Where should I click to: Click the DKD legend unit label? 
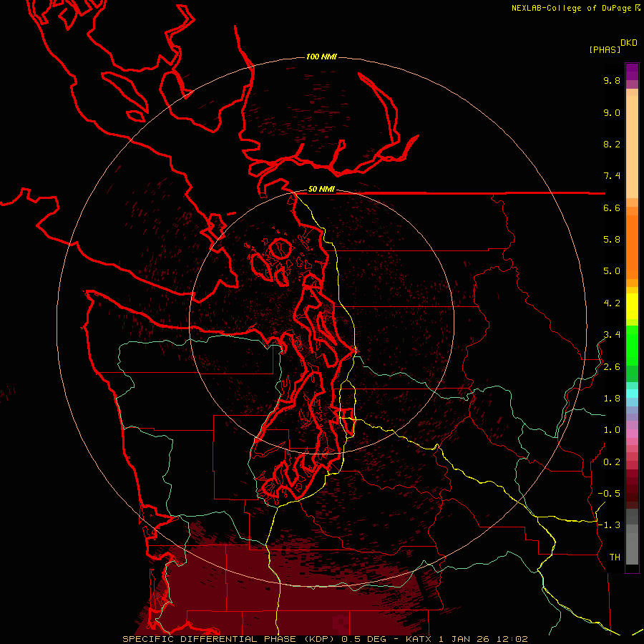click(x=629, y=43)
